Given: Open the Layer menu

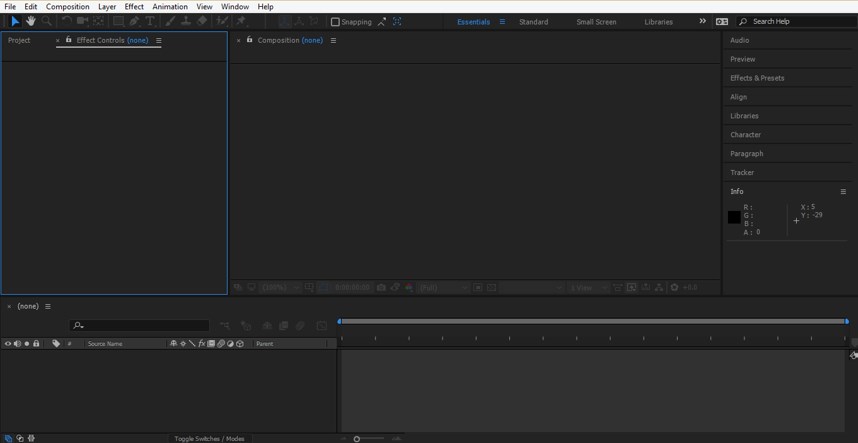Looking at the screenshot, I should (107, 7).
